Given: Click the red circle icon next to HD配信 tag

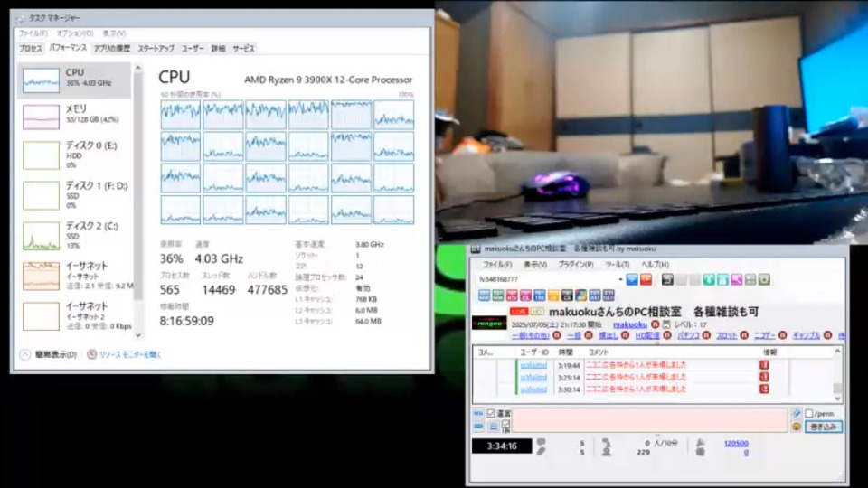Looking at the screenshot, I should tap(667, 335).
